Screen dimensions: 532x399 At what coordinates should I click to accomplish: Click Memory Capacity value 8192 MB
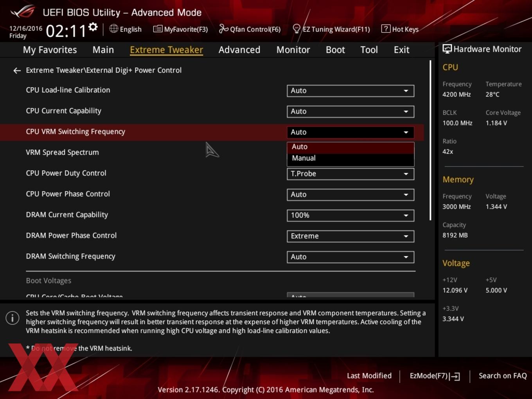tap(455, 235)
